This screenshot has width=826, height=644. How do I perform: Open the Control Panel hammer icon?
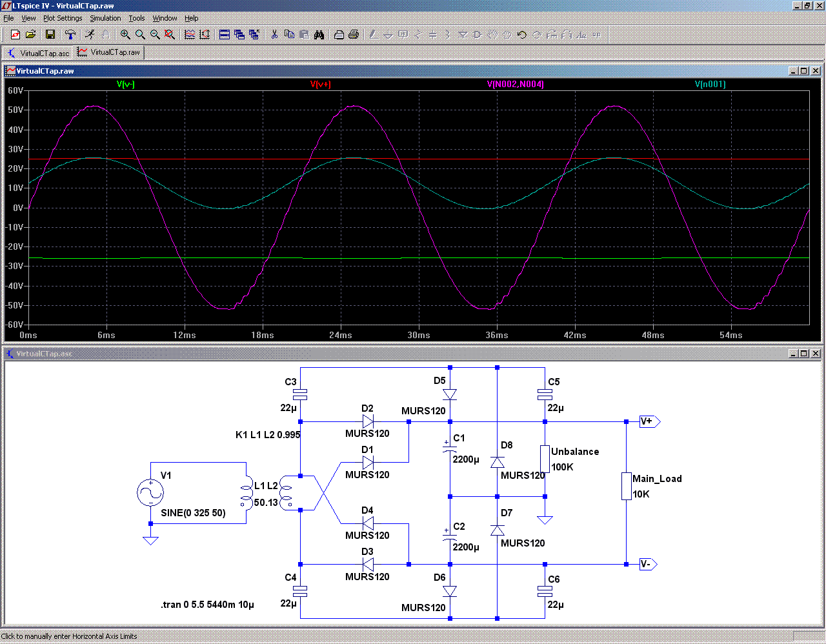pos(70,35)
